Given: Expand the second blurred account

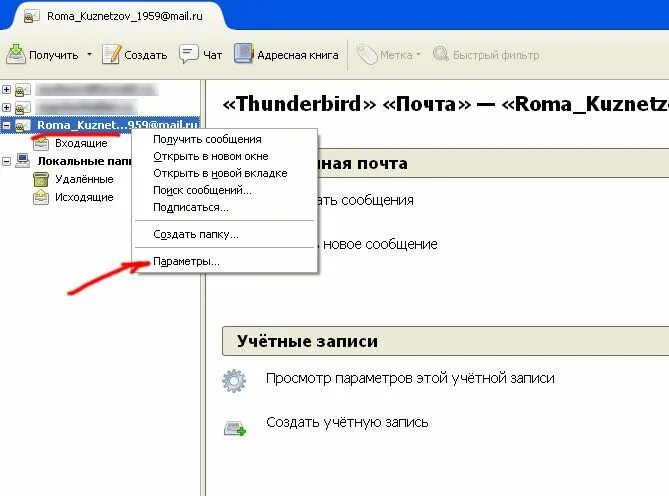Looking at the screenshot, I should [x=6, y=107].
